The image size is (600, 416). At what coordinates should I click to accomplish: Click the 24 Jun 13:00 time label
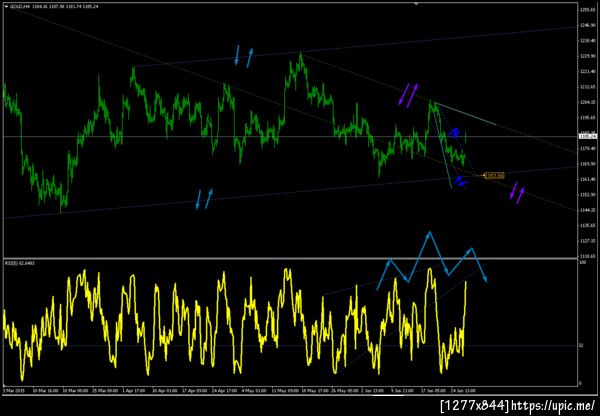pos(463,391)
